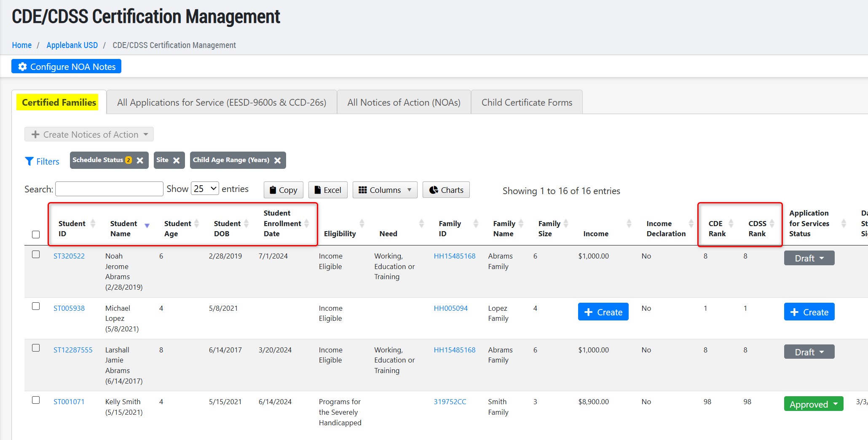Viewport: 868px width, 440px height.
Task: Sort by Family Name arrows
Action: click(521, 223)
